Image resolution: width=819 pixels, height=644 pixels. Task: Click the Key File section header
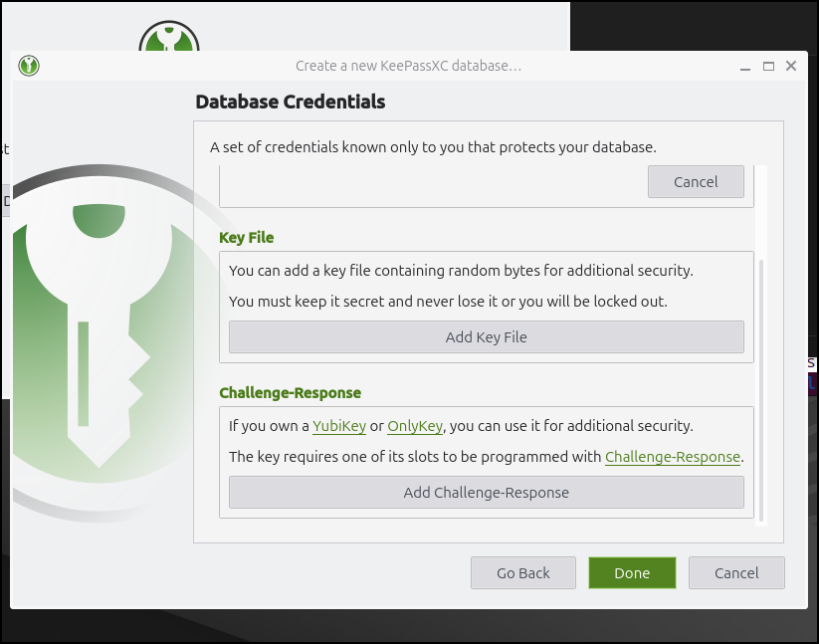click(247, 237)
